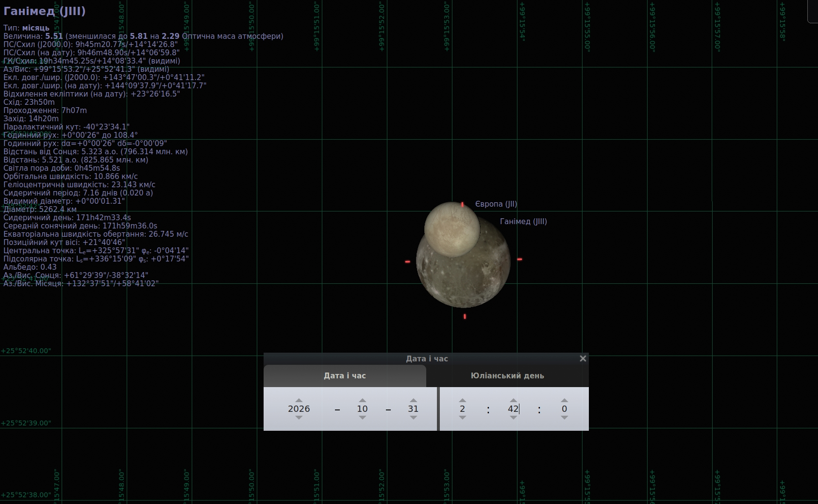Click the month field showing 10
This screenshot has width=818, height=504.
tap(362, 409)
